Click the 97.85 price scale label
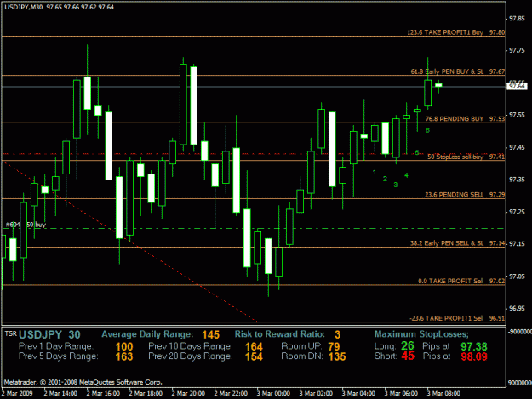The image size is (532, 399). [x=517, y=19]
